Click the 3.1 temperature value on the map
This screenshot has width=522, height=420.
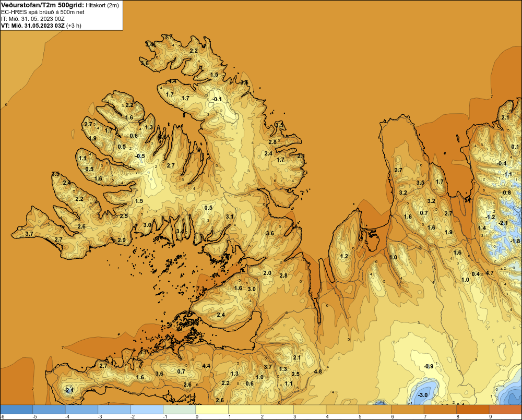pos(230,217)
